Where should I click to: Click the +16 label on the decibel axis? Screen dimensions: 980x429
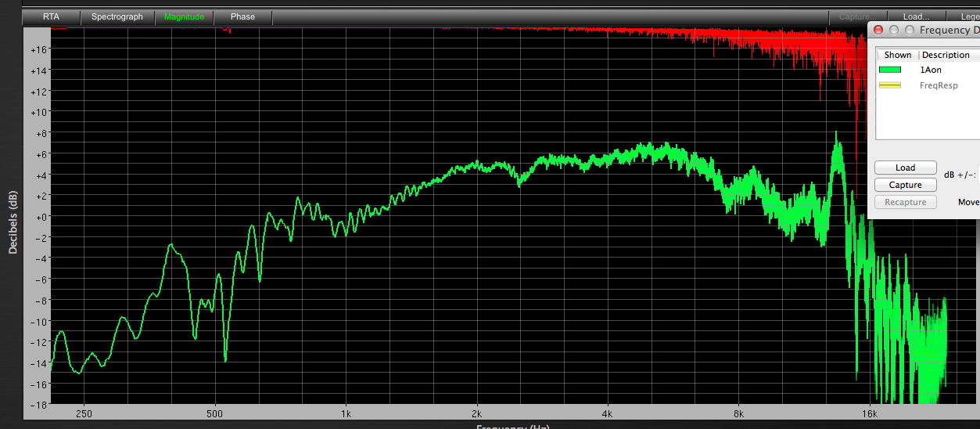[x=41, y=49]
